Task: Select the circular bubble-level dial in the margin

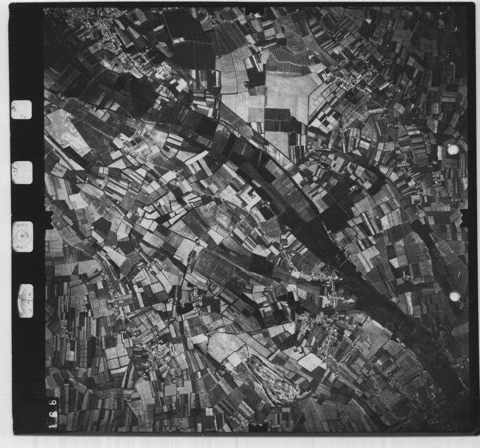Action: [x=23, y=237]
